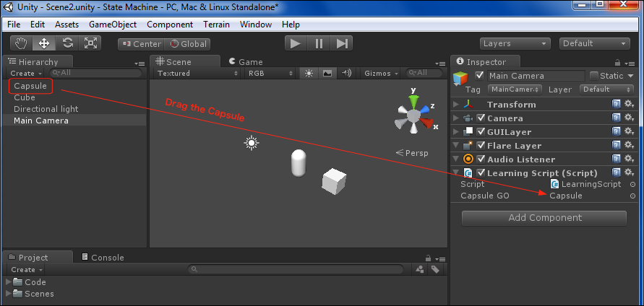Viewport: 644px width, 306px height.
Task: Select Cube in the Hierarchy
Action: click(25, 97)
